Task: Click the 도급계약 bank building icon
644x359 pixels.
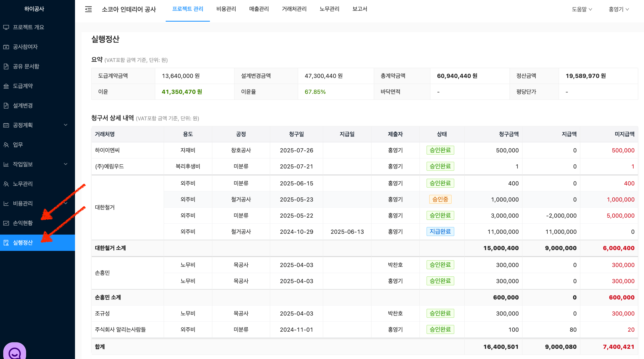Action: tap(6, 86)
